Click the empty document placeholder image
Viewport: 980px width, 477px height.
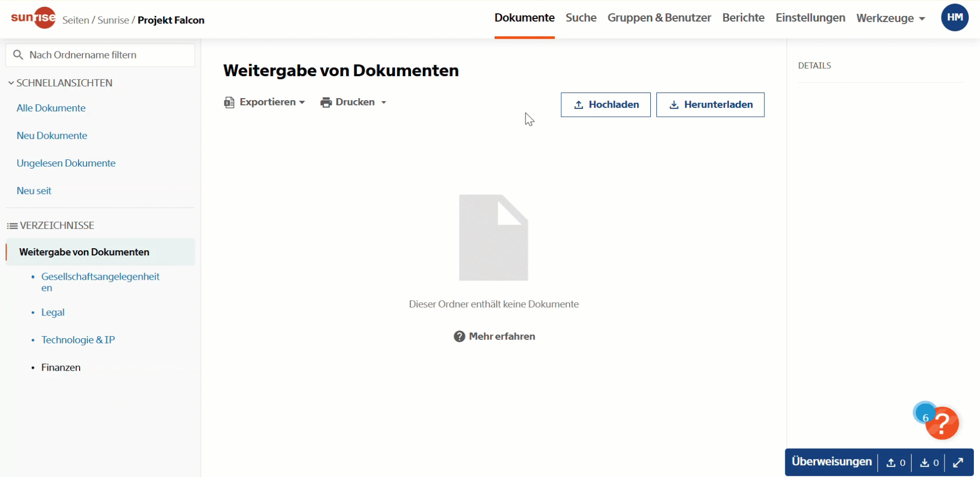[x=494, y=237]
